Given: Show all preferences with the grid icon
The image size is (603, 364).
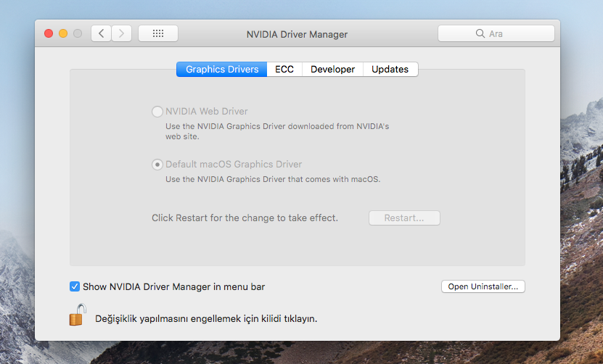Looking at the screenshot, I should tap(157, 33).
